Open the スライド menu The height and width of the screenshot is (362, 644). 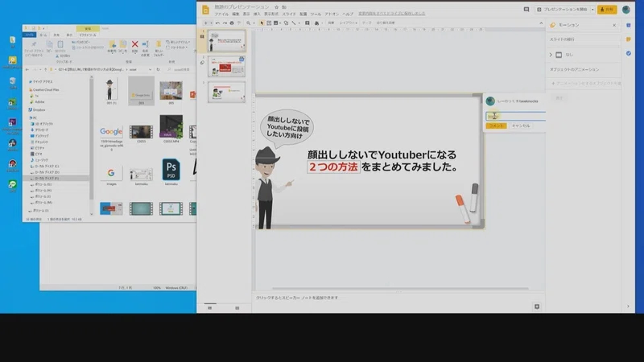(x=289, y=14)
